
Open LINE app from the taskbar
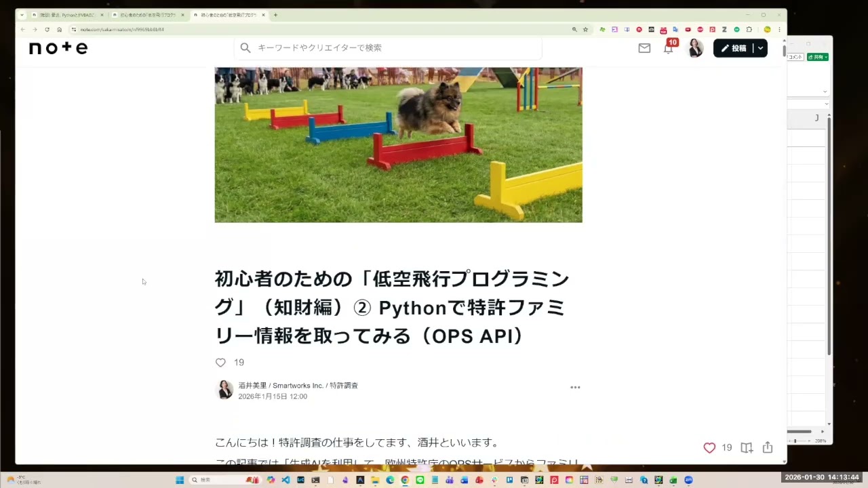tap(420, 480)
